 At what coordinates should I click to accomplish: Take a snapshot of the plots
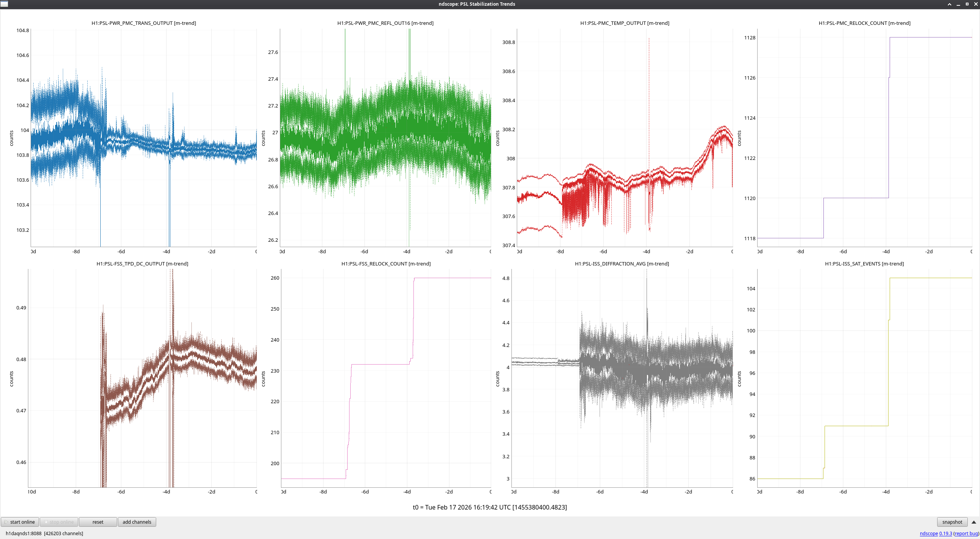tap(952, 522)
